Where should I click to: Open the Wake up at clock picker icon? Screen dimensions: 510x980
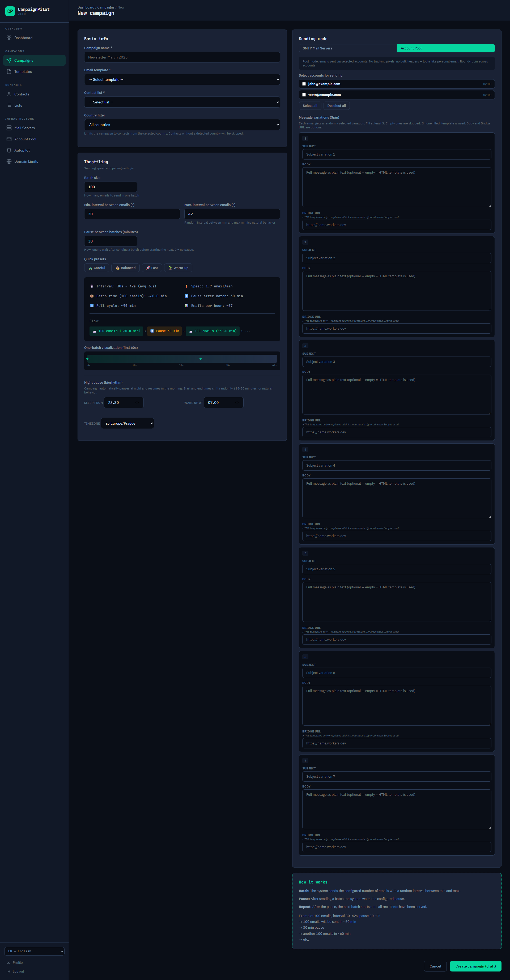pyautogui.click(x=237, y=403)
